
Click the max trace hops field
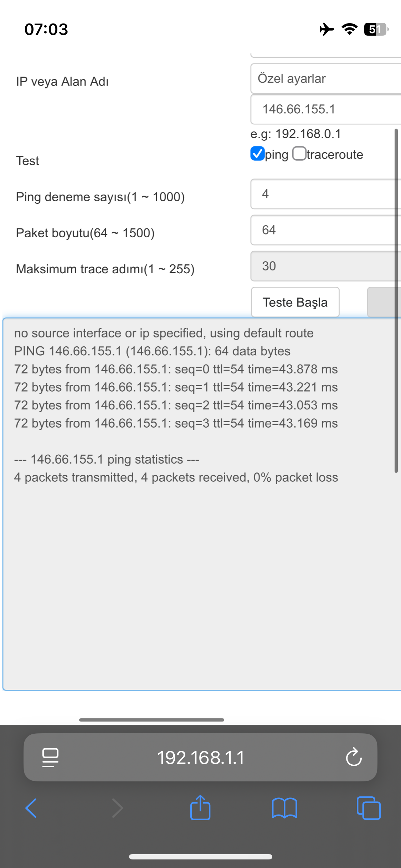[325, 266]
